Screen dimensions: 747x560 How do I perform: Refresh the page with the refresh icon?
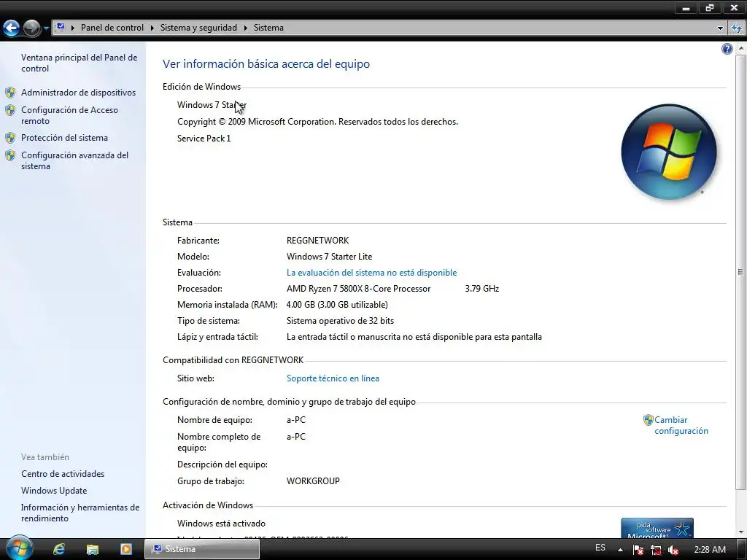pyautogui.click(x=737, y=28)
